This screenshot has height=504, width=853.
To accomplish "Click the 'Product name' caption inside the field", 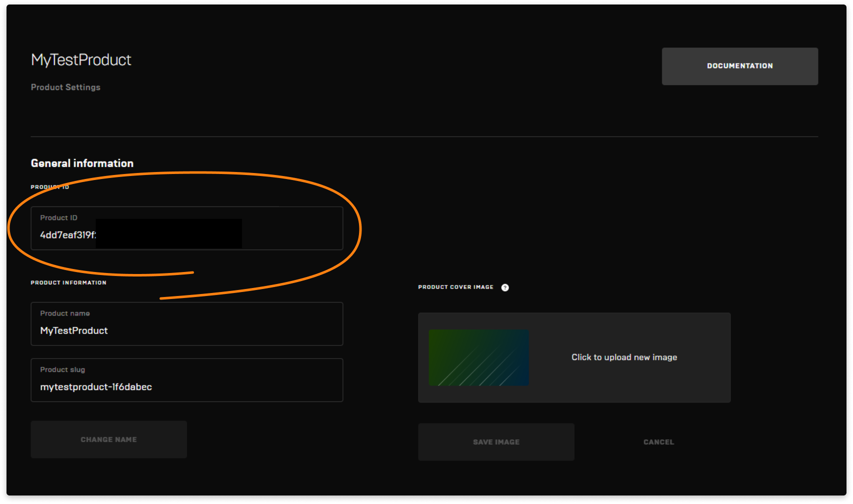I will 65,313.
